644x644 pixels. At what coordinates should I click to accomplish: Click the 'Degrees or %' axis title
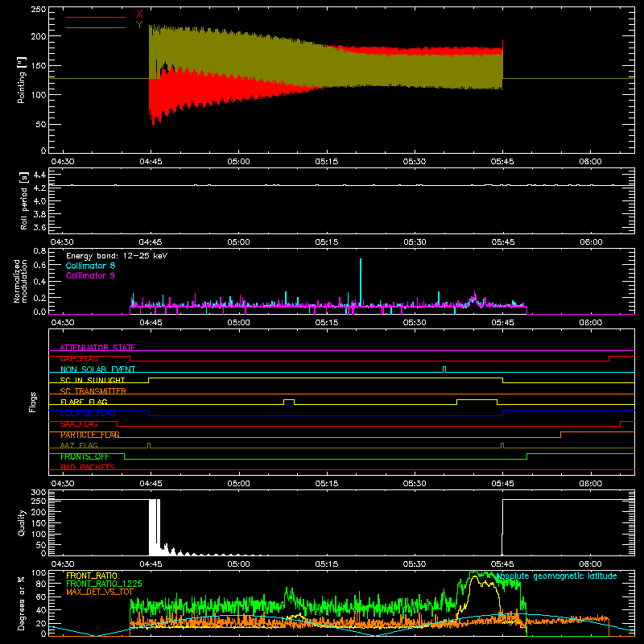pos(22,603)
